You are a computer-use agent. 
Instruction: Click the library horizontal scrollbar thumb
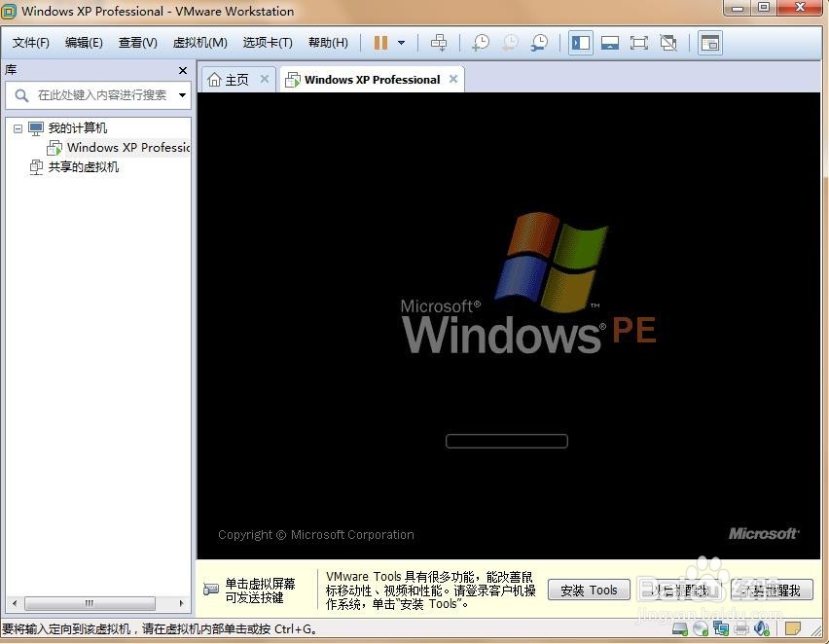[90, 603]
